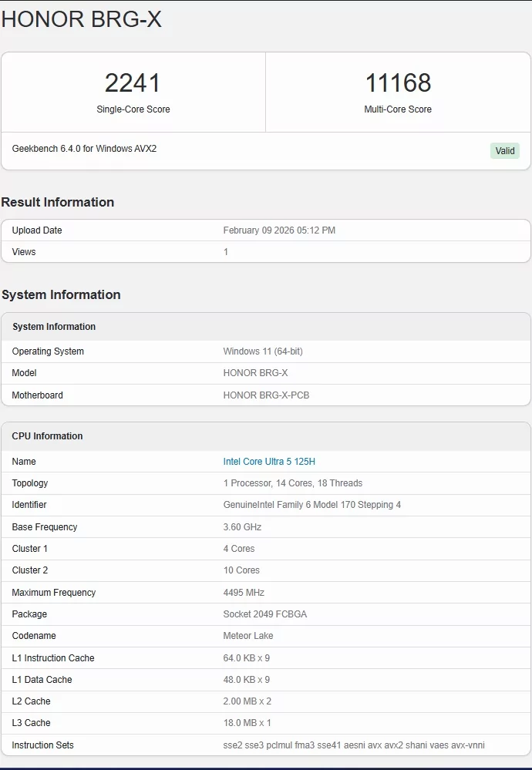This screenshot has height=770, width=532.
Task: Click the Intel Core Ultra 5 125H link
Action: point(269,462)
